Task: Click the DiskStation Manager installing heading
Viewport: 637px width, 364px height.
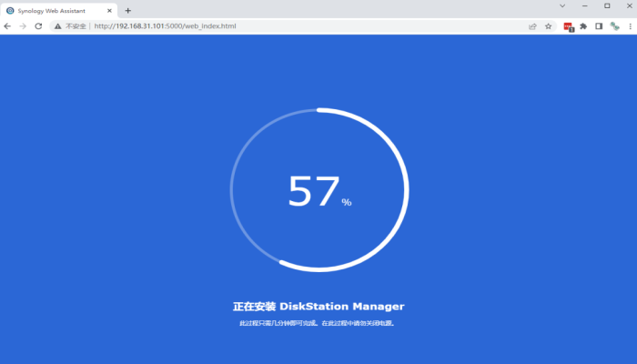Action: 318,307
